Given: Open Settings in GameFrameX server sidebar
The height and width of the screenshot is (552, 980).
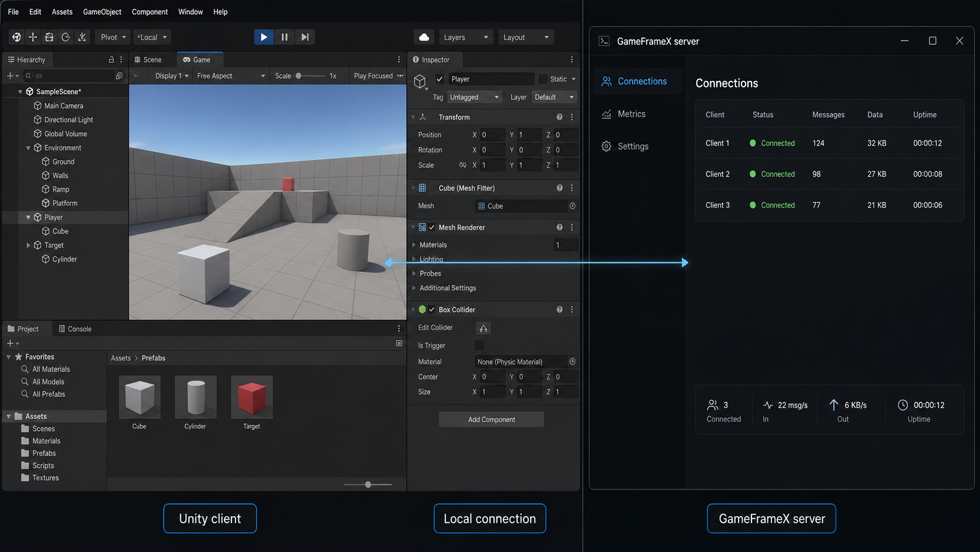Looking at the screenshot, I should point(633,146).
